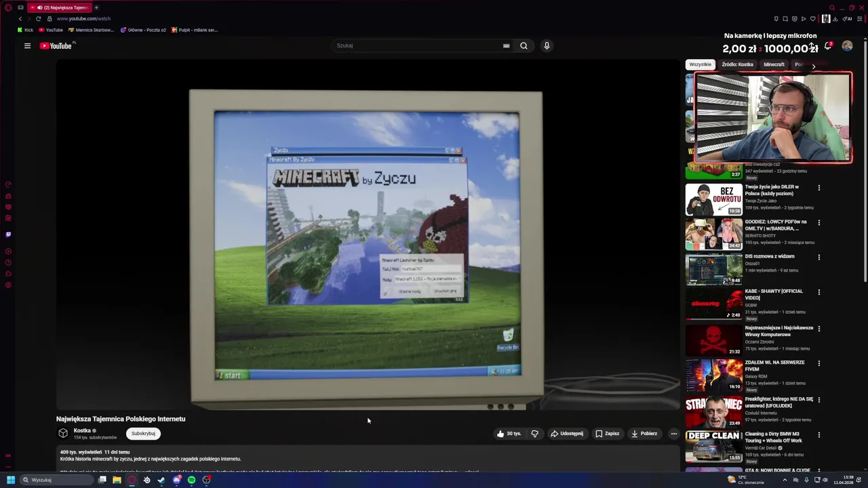Go to the YouTube home logo
Screen dimensions: 868x488
tap(56, 46)
